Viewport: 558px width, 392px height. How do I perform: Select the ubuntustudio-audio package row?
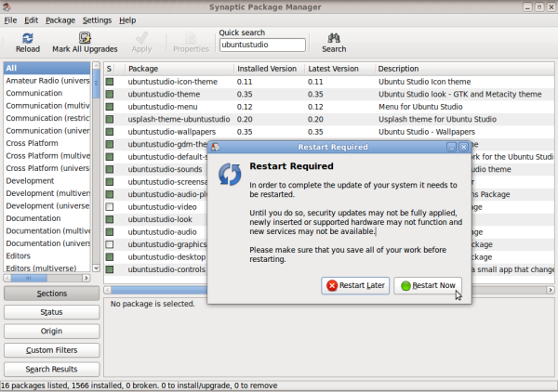156,232
